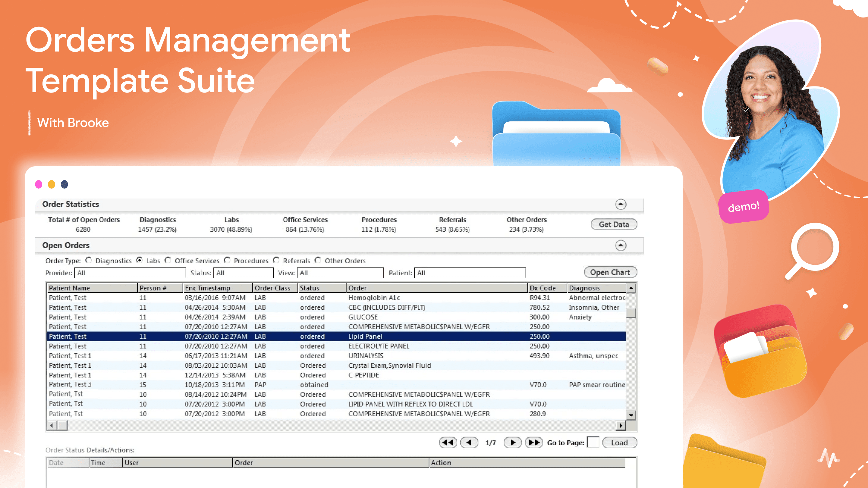This screenshot has height=488, width=868.
Task: Collapse the Order Statistics section
Action: (x=621, y=204)
